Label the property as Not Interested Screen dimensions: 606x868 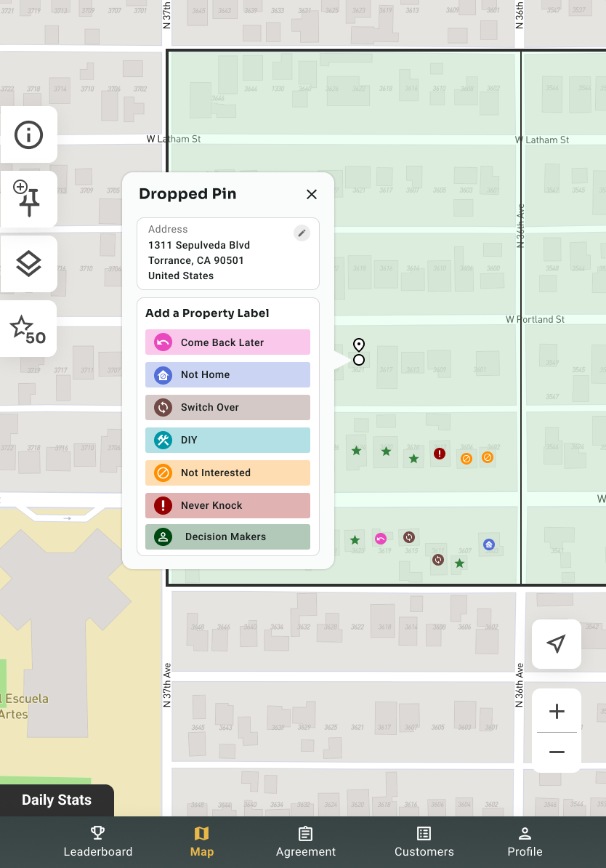[x=227, y=473]
